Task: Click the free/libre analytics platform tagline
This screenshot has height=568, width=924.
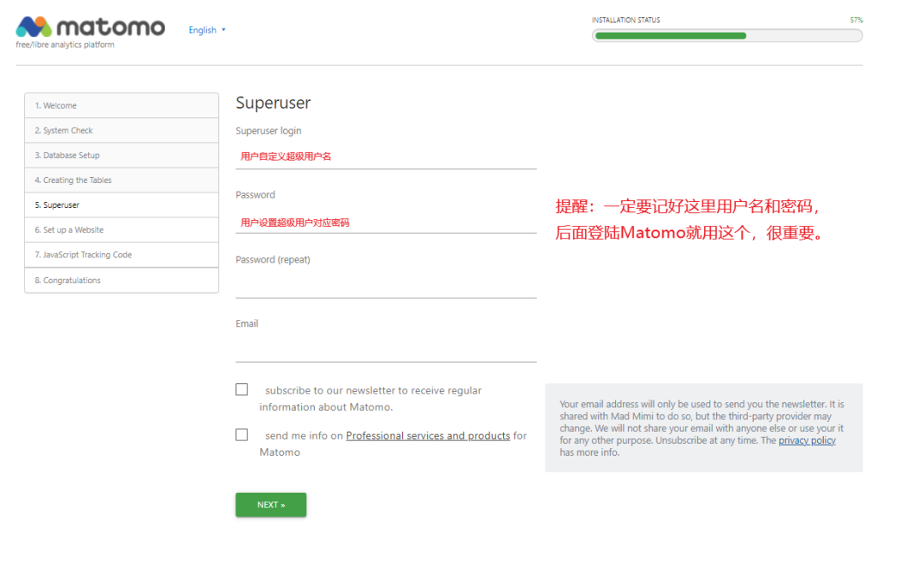Action: (x=65, y=44)
